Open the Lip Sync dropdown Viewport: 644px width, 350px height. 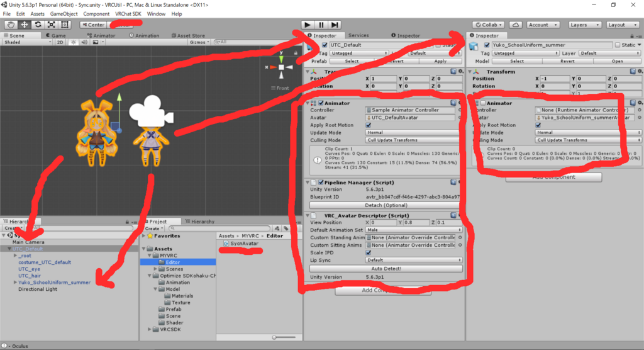(414, 260)
